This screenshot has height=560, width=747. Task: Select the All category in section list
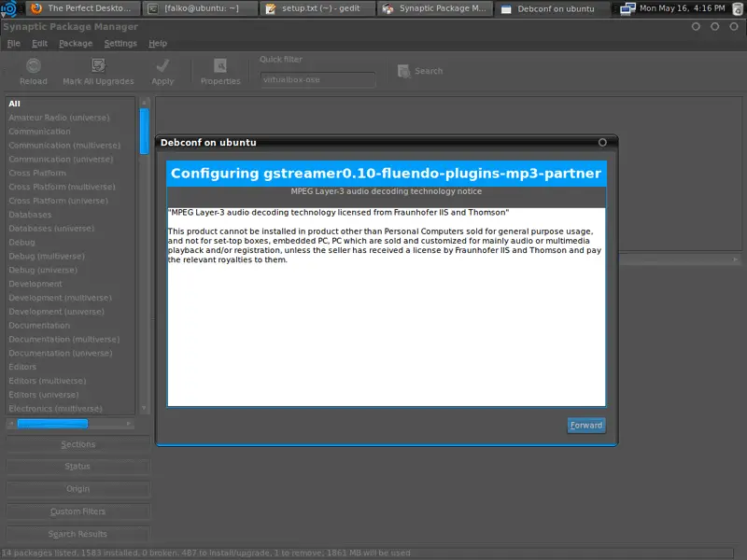(x=71, y=104)
